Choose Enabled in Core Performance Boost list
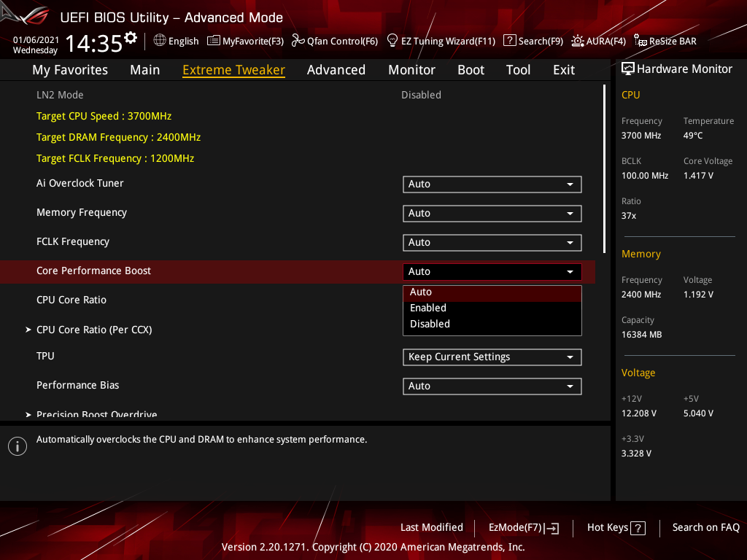 pyautogui.click(x=492, y=308)
